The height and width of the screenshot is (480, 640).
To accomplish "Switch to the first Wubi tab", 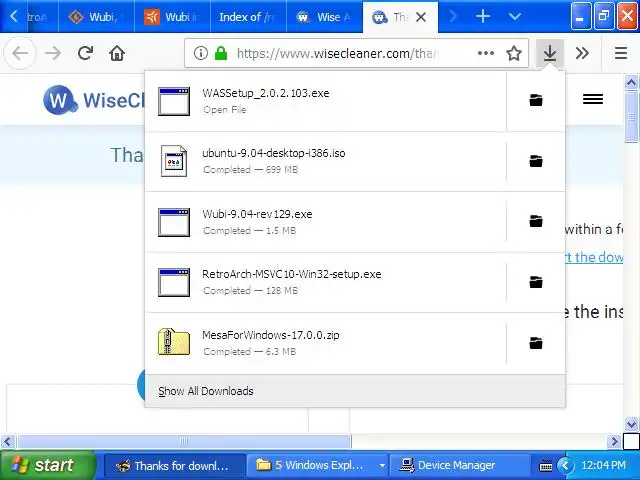I will coord(96,17).
